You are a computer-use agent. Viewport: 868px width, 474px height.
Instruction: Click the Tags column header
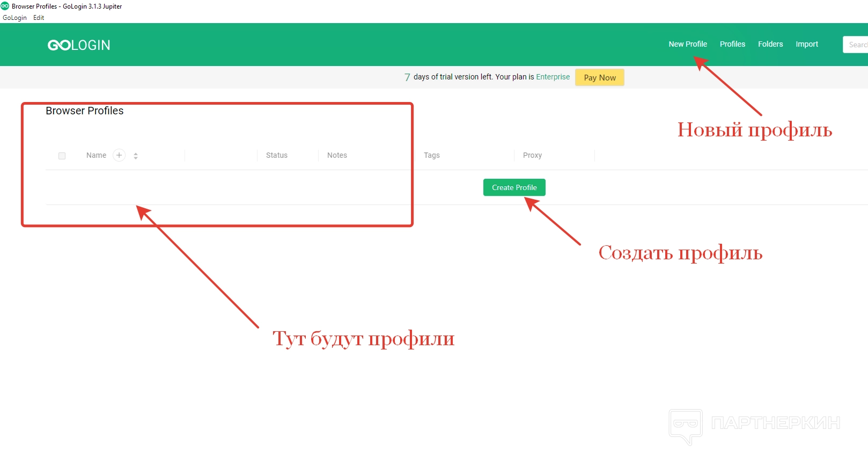[432, 155]
